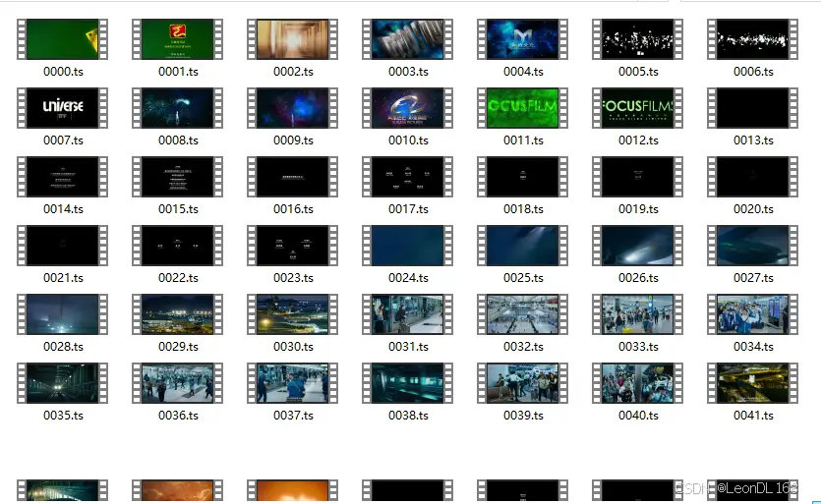821x504 pixels.
Task: Select the 0032.ts terminal hall thumbnail
Action: [x=522, y=314]
